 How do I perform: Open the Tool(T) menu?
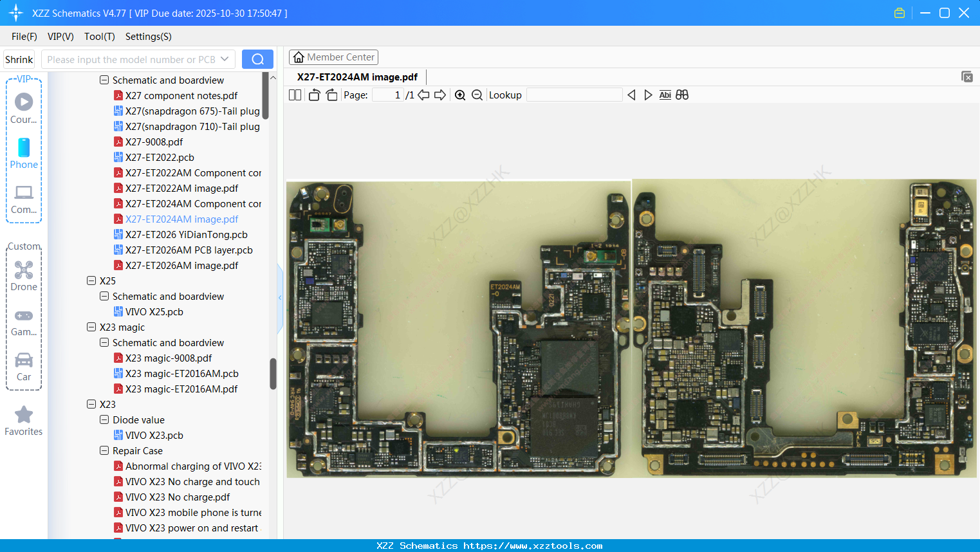click(99, 37)
